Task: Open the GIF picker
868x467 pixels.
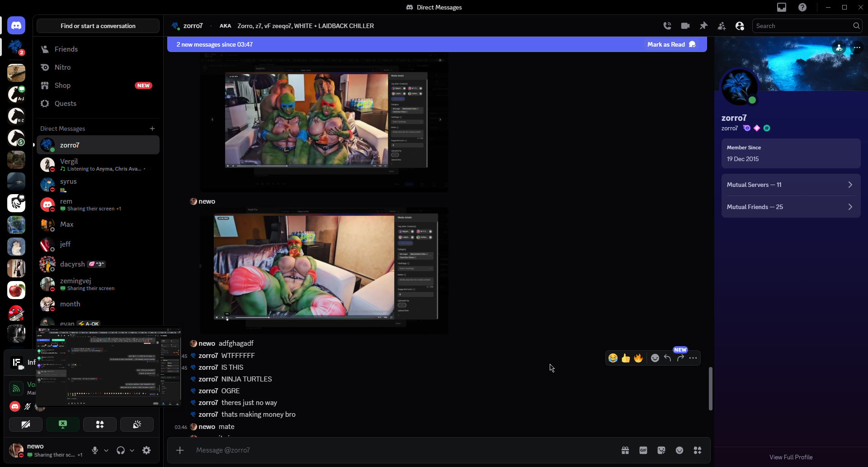Action: [x=643, y=450]
